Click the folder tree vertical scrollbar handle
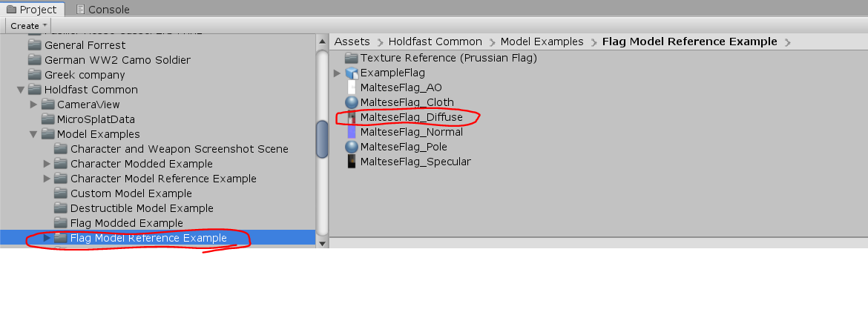 [x=322, y=139]
